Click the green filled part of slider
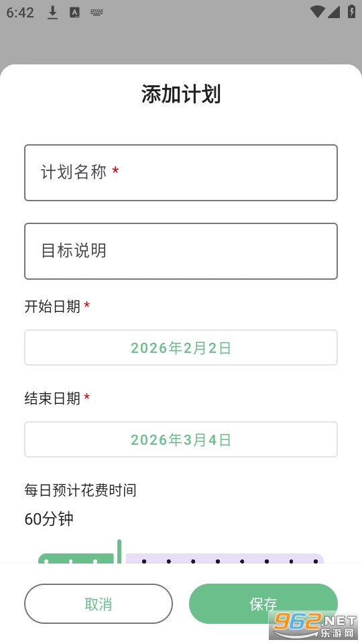The width and height of the screenshot is (362, 644). point(76,559)
